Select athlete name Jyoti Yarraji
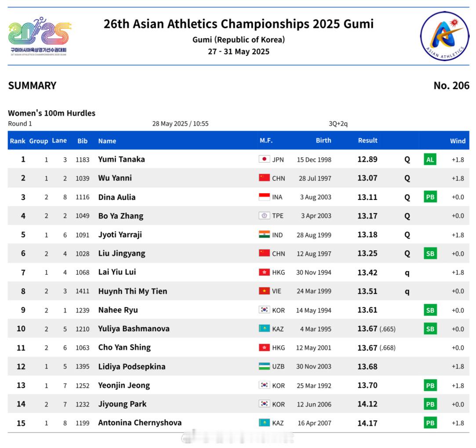Image resolution: width=476 pixels, height=448 pixels. 120,235
